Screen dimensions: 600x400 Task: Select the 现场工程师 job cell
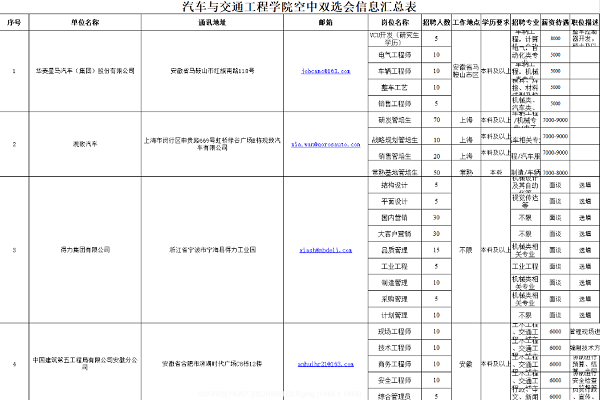tap(395, 331)
